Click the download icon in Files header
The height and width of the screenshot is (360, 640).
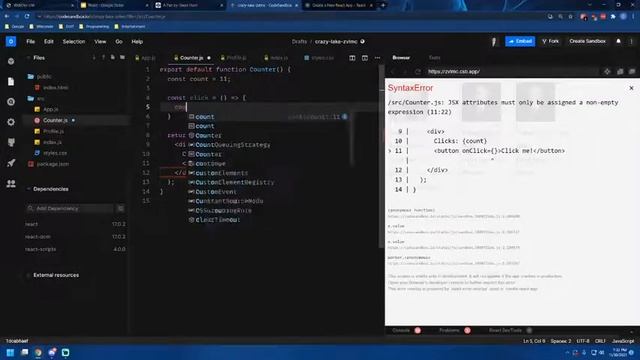pyautogui.click(x=94, y=58)
